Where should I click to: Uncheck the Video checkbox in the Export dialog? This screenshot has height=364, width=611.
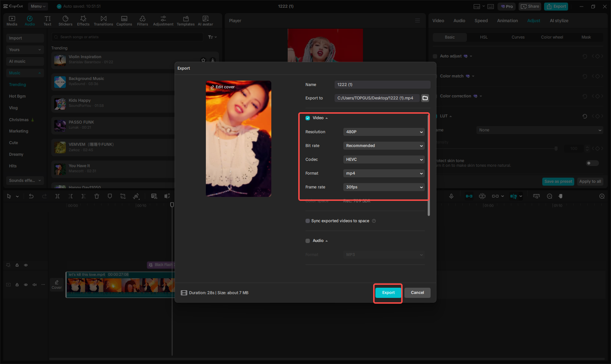tap(307, 118)
